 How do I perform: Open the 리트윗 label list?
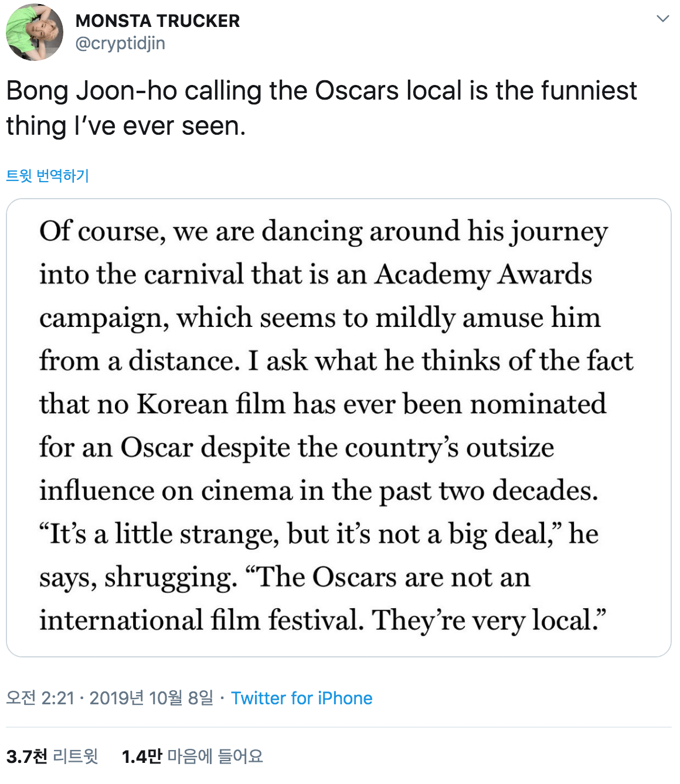coord(75,756)
